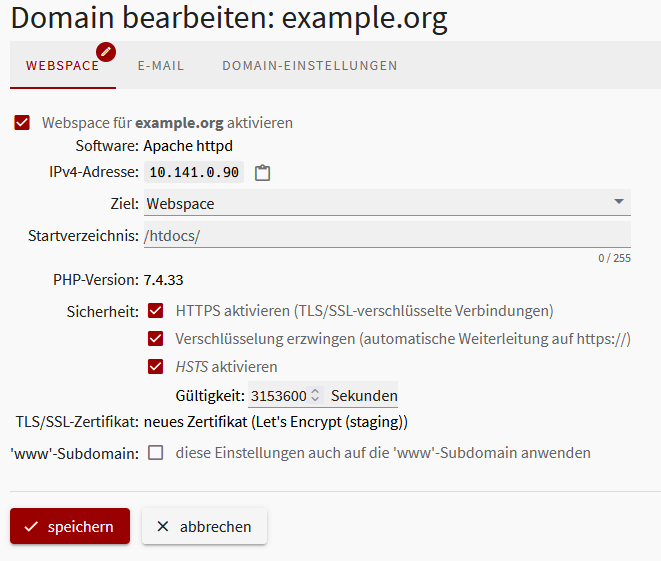Screen dimensions: 661x561
Task: Open the Ziel dropdown showing Webspace
Action: coord(387,204)
